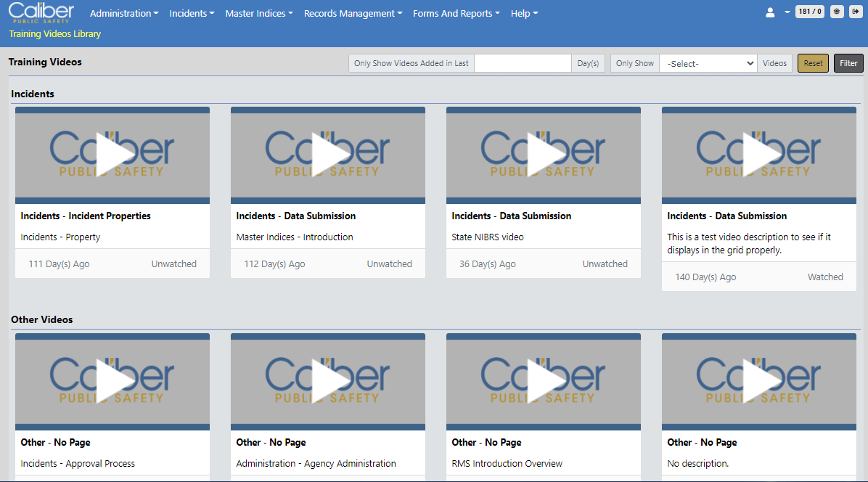The width and height of the screenshot is (868, 482).
Task: Click the 181 / 0 notification badge
Action: 809,12
